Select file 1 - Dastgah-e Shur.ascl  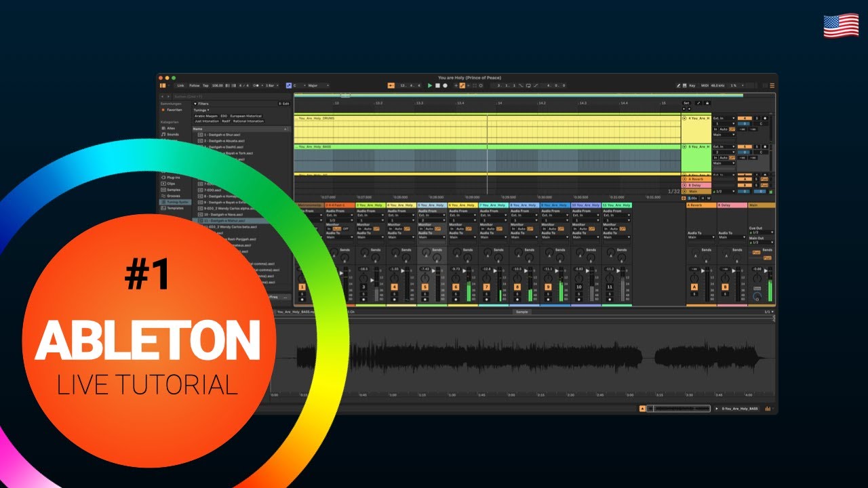[x=220, y=135]
